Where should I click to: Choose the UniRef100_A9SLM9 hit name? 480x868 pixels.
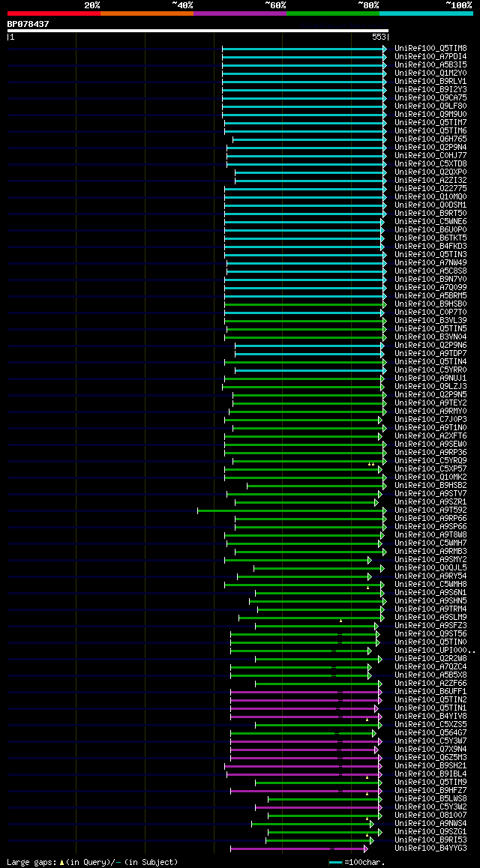pyautogui.click(x=430, y=617)
